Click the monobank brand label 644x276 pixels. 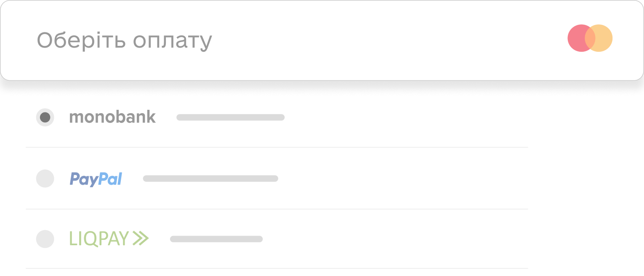pyautogui.click(x=112, y=117)
